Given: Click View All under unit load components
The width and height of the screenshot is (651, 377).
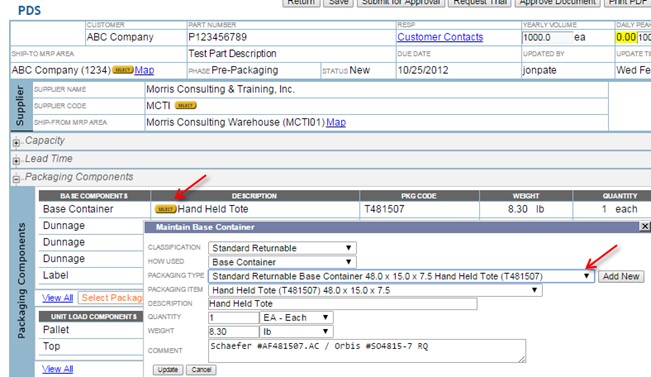Looking at the screenshot, I should (57, 369).
